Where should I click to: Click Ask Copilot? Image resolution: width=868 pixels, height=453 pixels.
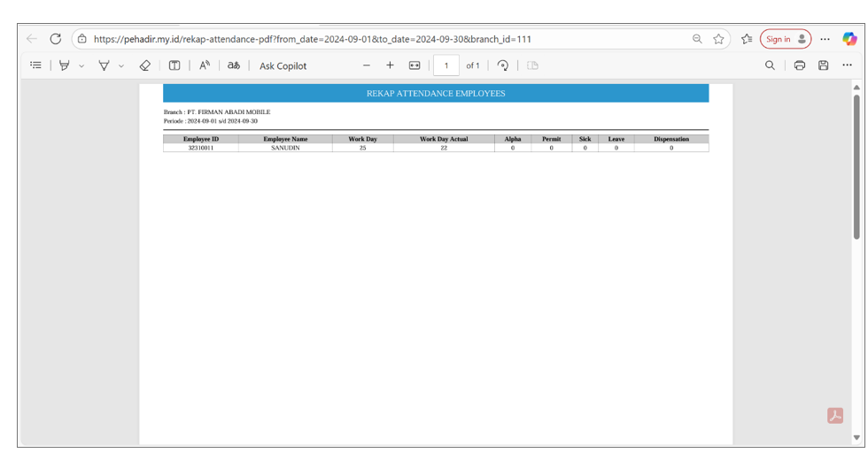pyautogui.click(x=283, y=65)
